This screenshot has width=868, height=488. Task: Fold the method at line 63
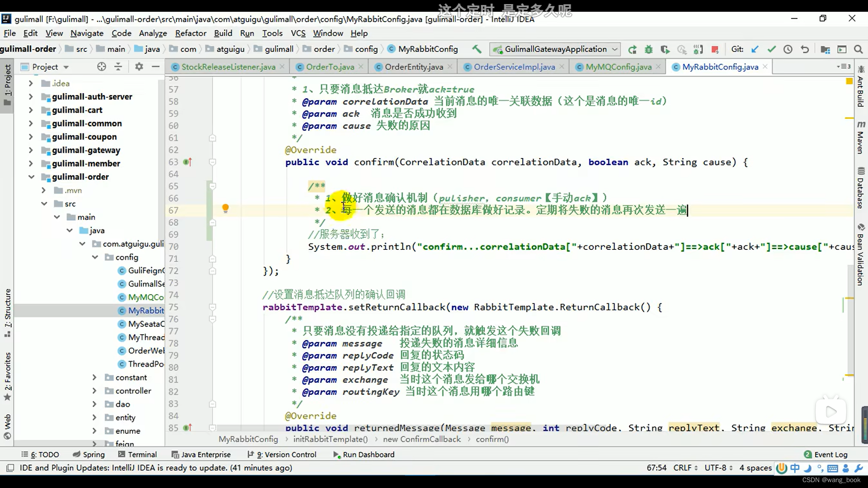click(212, 162)
